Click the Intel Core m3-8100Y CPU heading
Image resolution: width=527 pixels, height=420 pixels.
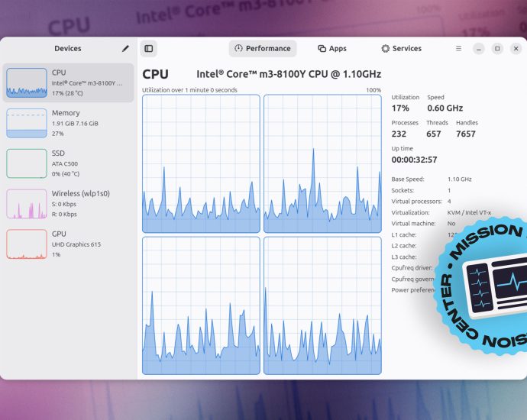[289, 74]
